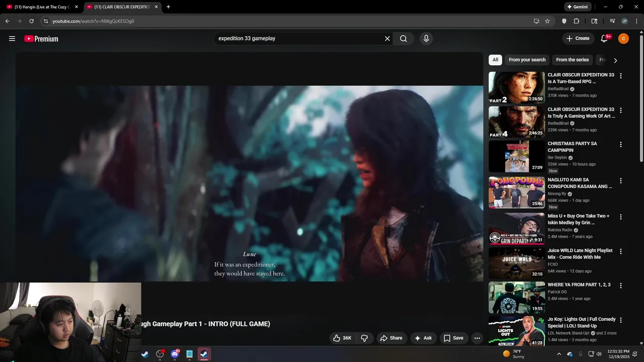This screenshot has height=362, width=644.
Task: Open options for CHRISTMAS PARTY SA CAMPINPIN
Action: click(621, 144)
